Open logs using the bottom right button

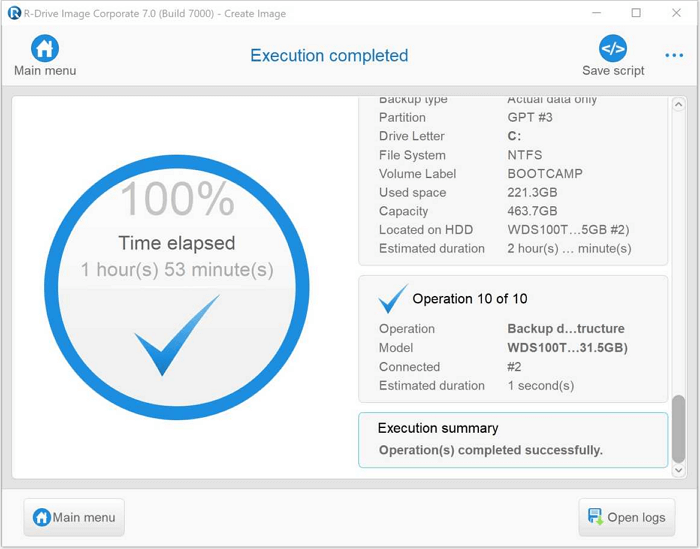(x=626, y=517)
